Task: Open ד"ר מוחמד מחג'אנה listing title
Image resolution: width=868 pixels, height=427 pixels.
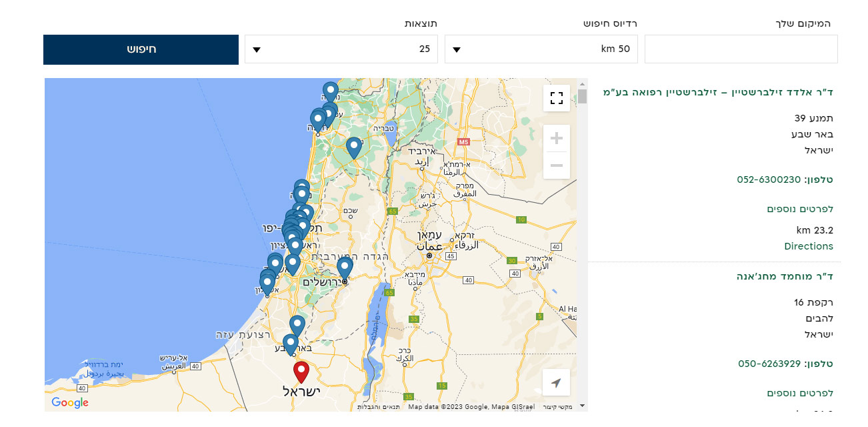Action: (785, 276)
